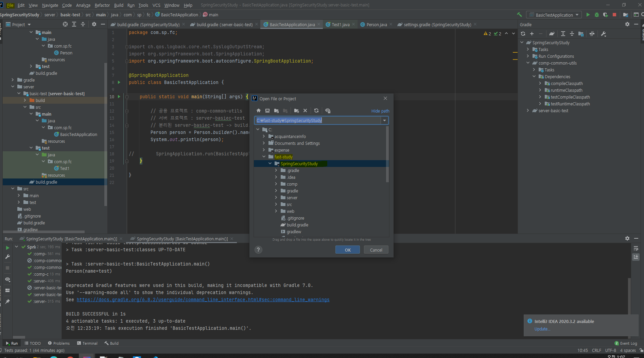Expand server-basic-test Gradle node
Image resolution: width=644 pixels, height=358 pixels.
(x=528, y=110)
